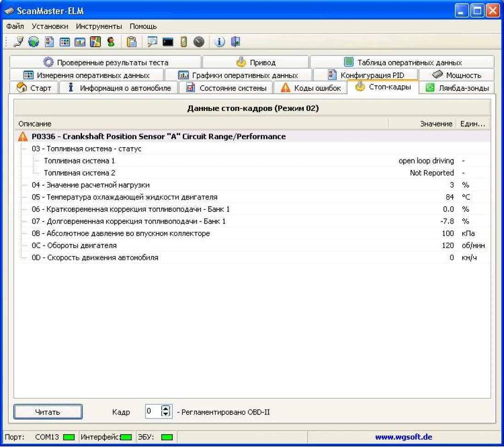
Task: Open the www.wgsoft.de link
Action: coord(403,437)
